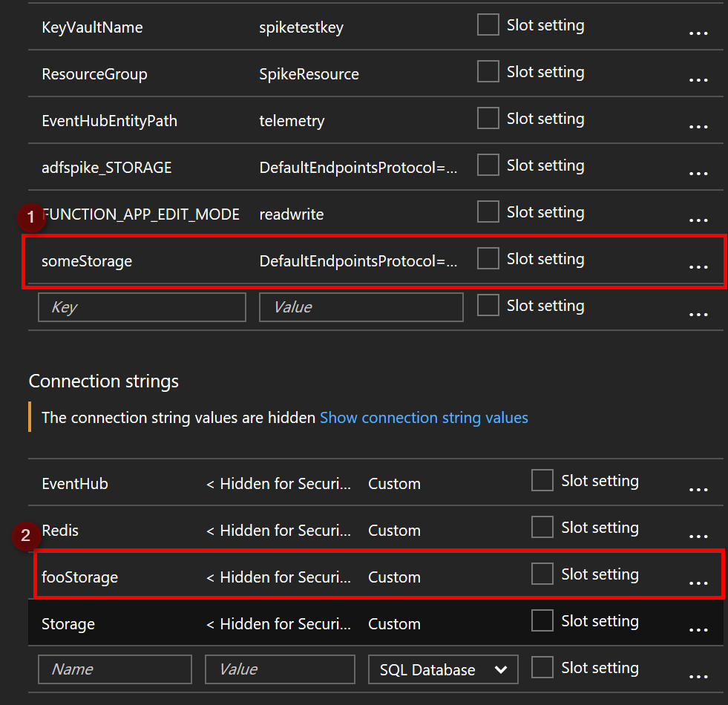Toggle Slot setting for EventHub connection string
This screenshot has width=728, height=705.
coord(542,480)
